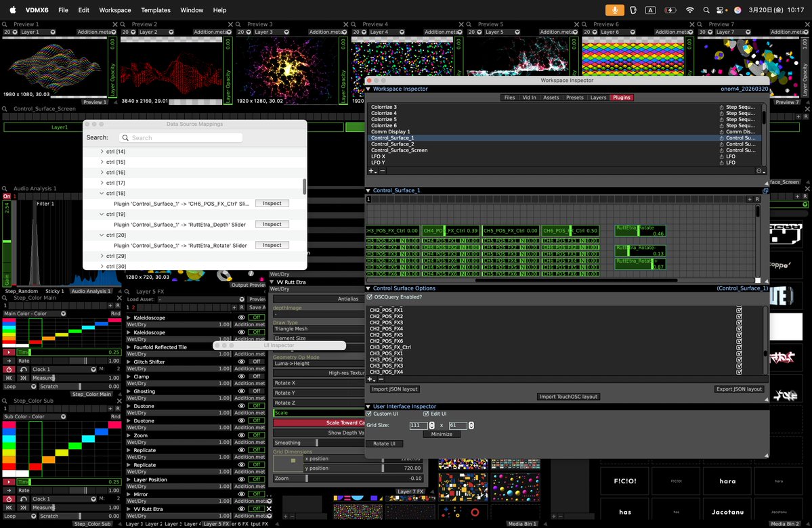Click the power icon beside LFO X row
812x528 pixels.
721,156
